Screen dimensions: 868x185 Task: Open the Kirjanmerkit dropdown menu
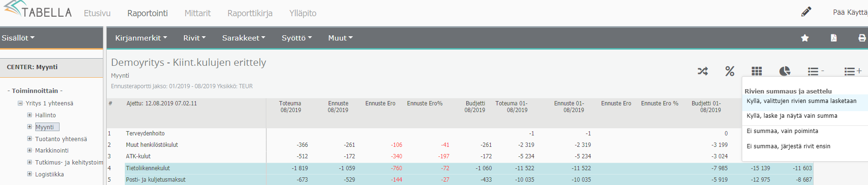(x=141, y=38)
